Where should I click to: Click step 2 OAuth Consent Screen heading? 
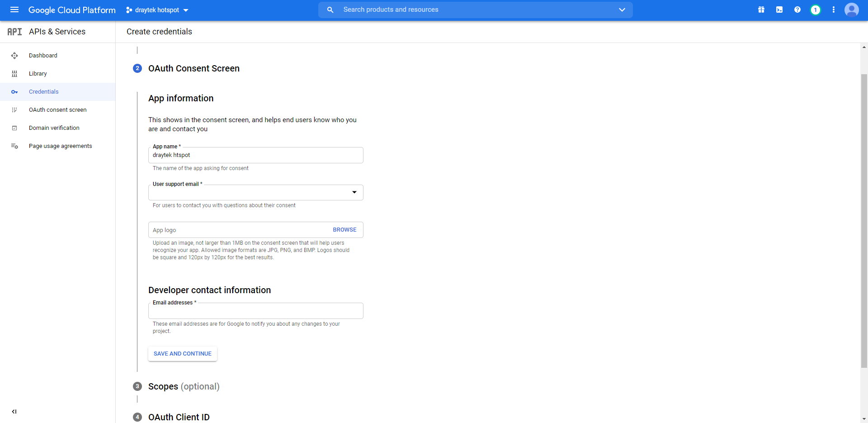point(194,68)
